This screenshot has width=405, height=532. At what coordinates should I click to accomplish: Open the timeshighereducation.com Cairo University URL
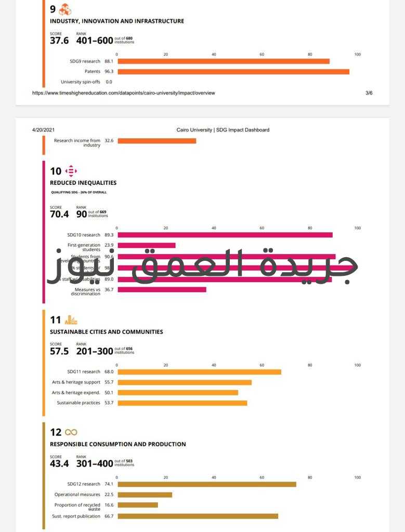pyautogui.click(x=123, y=93)
